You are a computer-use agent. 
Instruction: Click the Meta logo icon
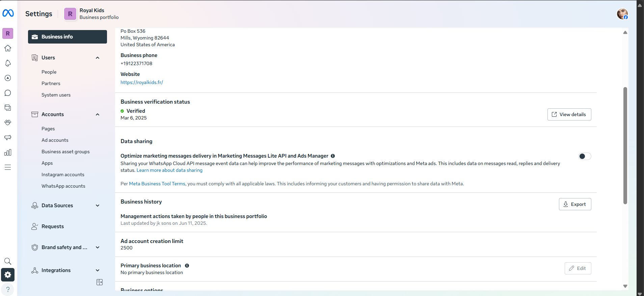coord(8,13)
